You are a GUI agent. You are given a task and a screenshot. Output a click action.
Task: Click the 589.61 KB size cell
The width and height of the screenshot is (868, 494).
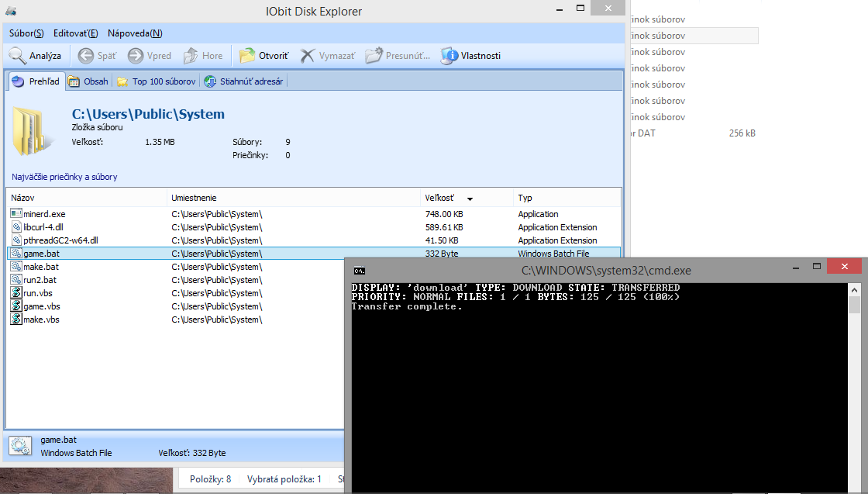pos(444,227)
